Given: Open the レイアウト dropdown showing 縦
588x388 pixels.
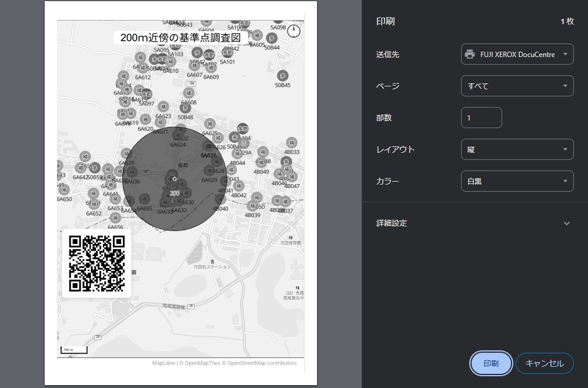Looking at the screenshot, I should coord(517,149).
